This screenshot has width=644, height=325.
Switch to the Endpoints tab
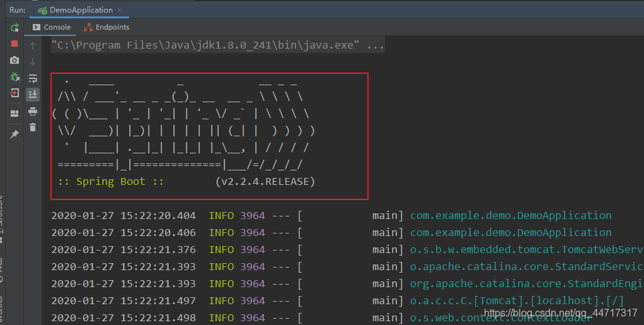(x=106, y=27)
